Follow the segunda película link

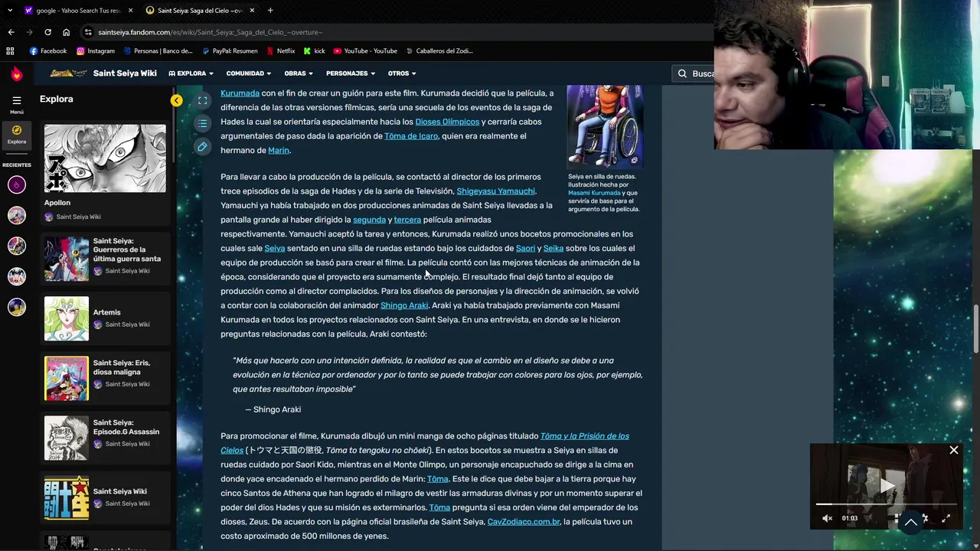point(369,220)
